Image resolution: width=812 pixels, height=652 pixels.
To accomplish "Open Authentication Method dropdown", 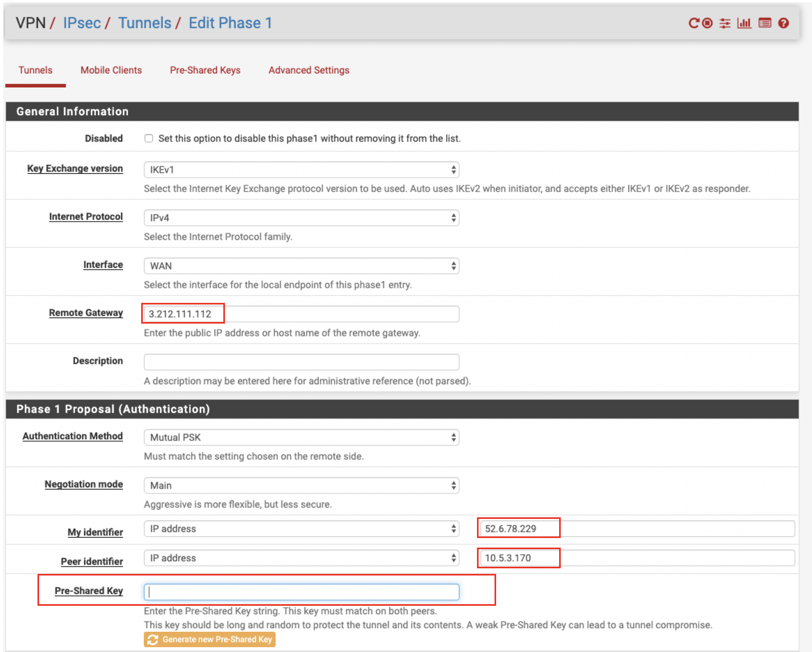I will [301, 438].
